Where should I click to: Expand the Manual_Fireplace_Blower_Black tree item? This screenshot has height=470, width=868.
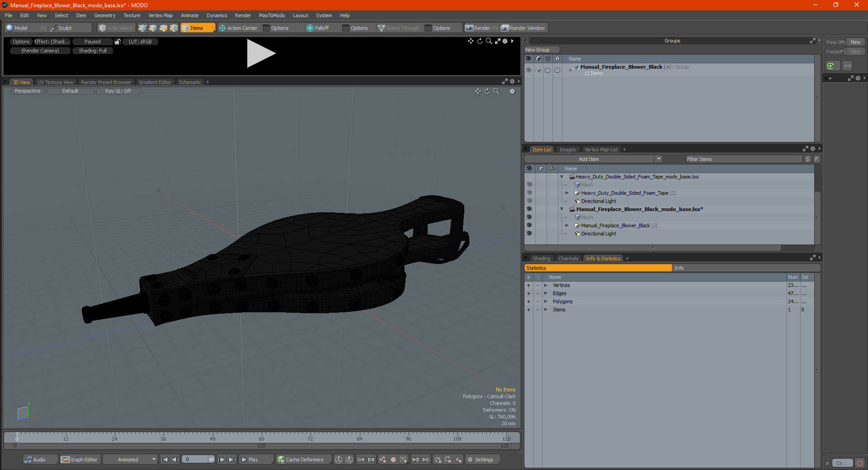pyautogui.click(x=567, y=226)
